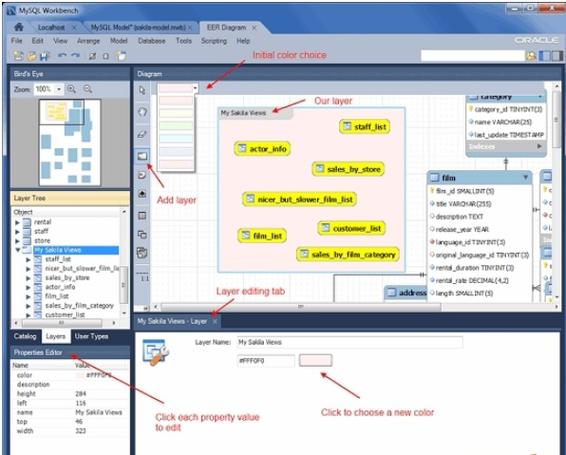Open an existing model file

32,56
